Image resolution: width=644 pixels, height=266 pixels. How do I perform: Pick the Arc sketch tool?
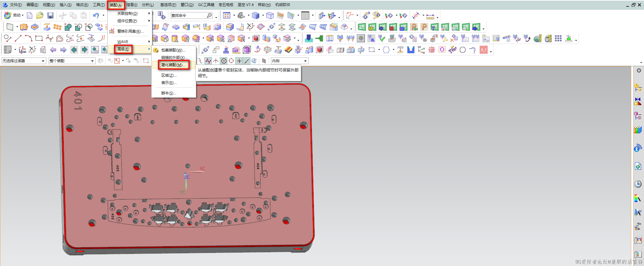click(x=29, y=38)
